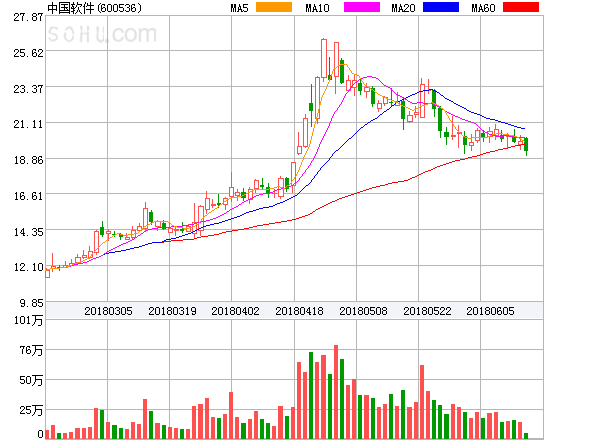Screen dimensions: 600x440
Task: Click the 76万 volume axis label
Action: point(31,350)
